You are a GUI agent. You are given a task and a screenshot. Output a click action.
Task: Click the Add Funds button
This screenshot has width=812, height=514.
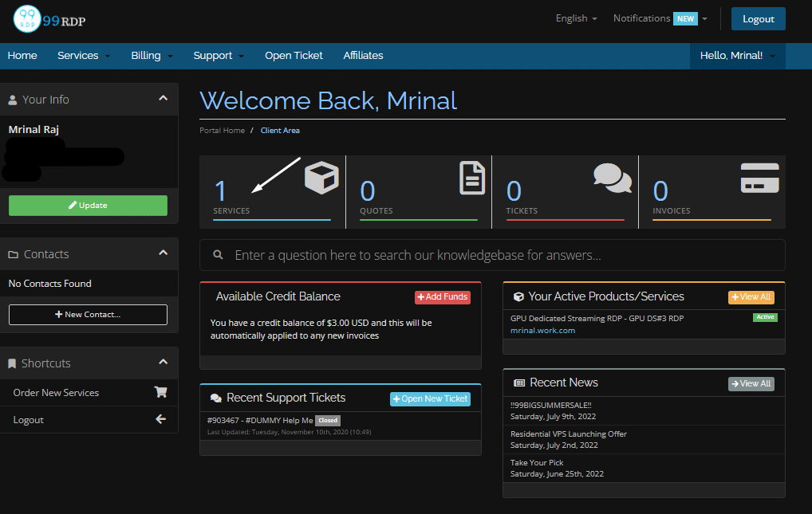[x=442, y=297]
